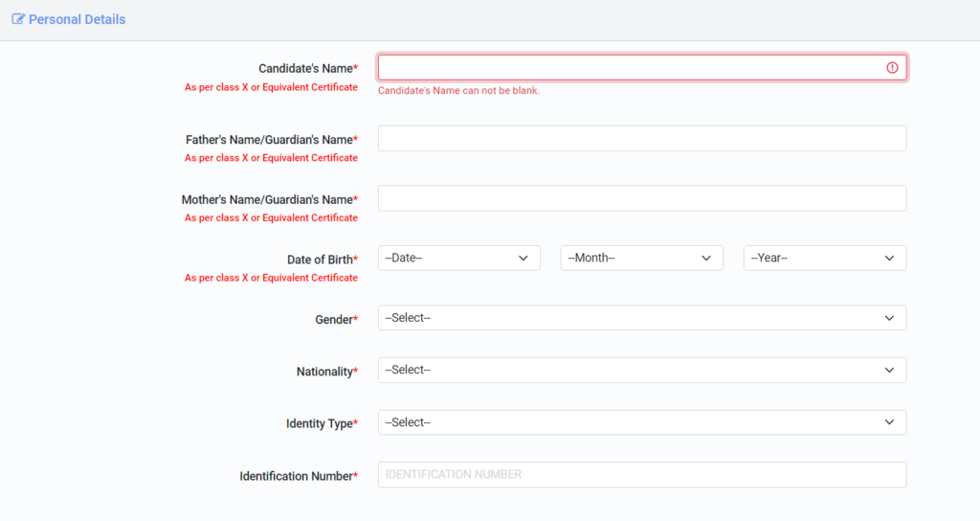Focus the Candidate's Name text field
Viewport: 980px width, 521px height.
pyautogui.click(x=632, y=67)
